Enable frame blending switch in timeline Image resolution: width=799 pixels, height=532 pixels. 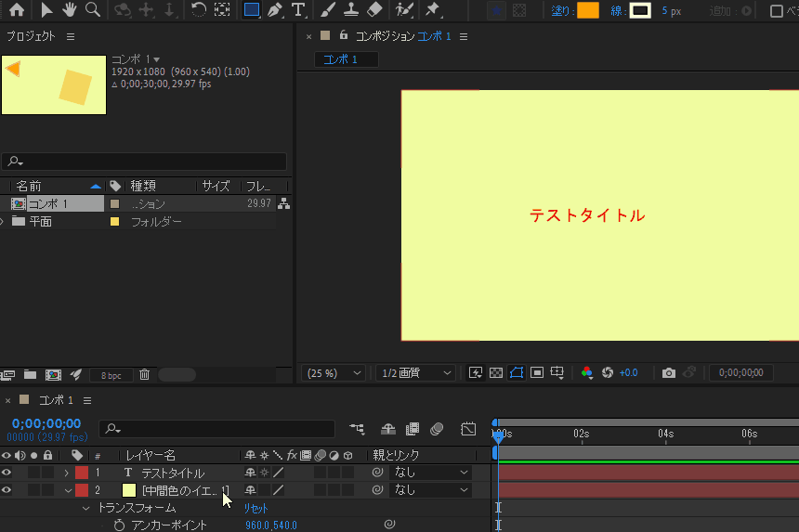(x=413, y=429)
